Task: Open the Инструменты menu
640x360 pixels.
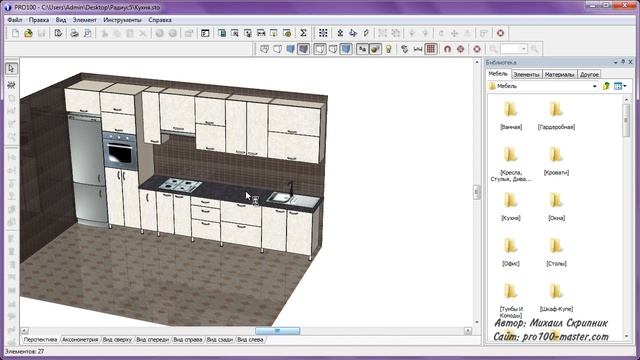Action: point(122,20)
